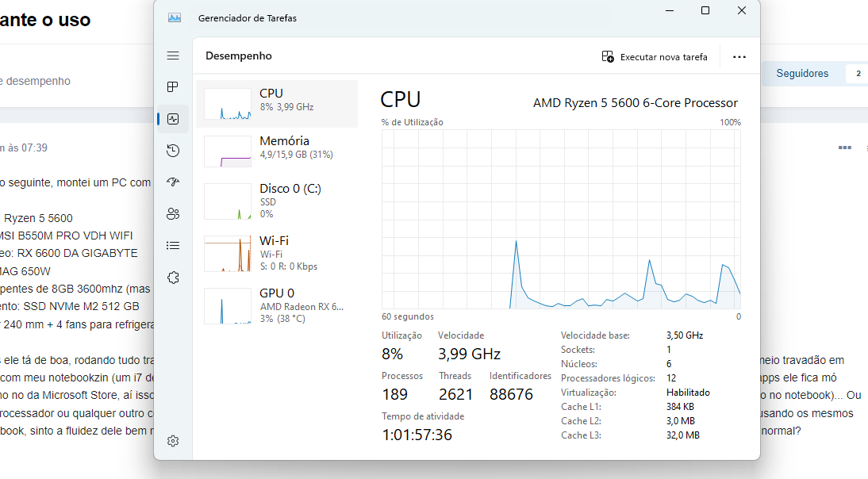This screenshot has height=479, width=868.
Task: Click the Threads count 2621
Action: point(455,394)
